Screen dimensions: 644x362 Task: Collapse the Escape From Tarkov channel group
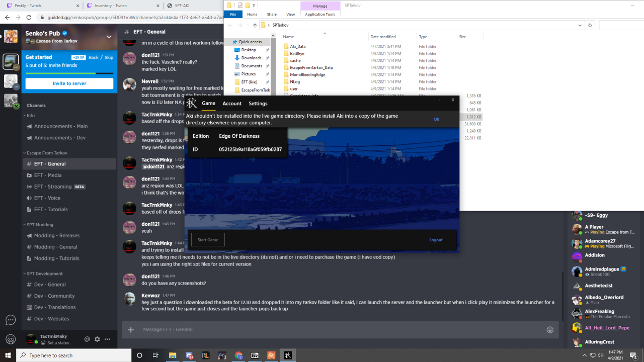click(x=45, y=153)
